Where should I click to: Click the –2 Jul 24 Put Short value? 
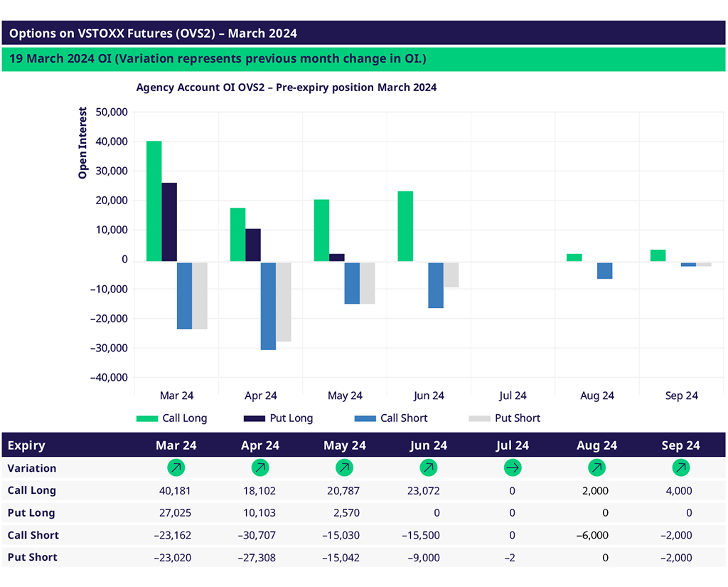pos(510,558)
